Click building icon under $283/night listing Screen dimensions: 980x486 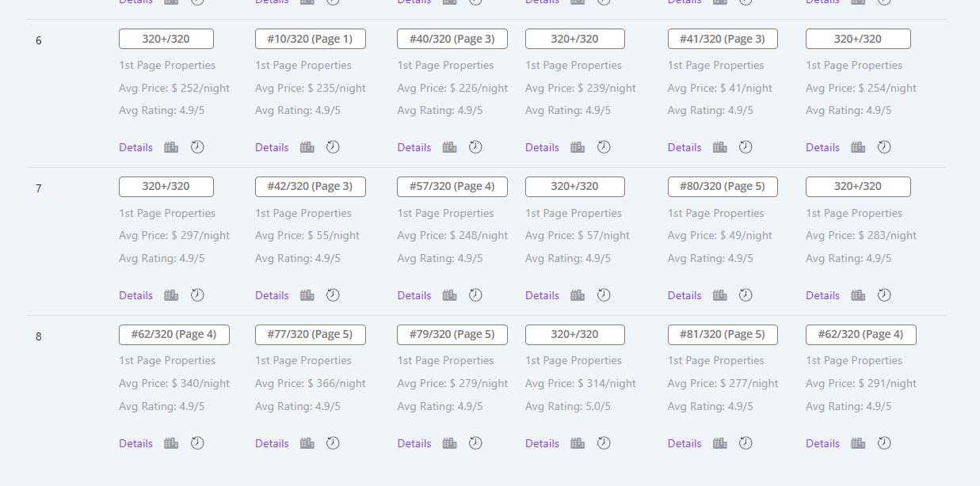point(858,295)
